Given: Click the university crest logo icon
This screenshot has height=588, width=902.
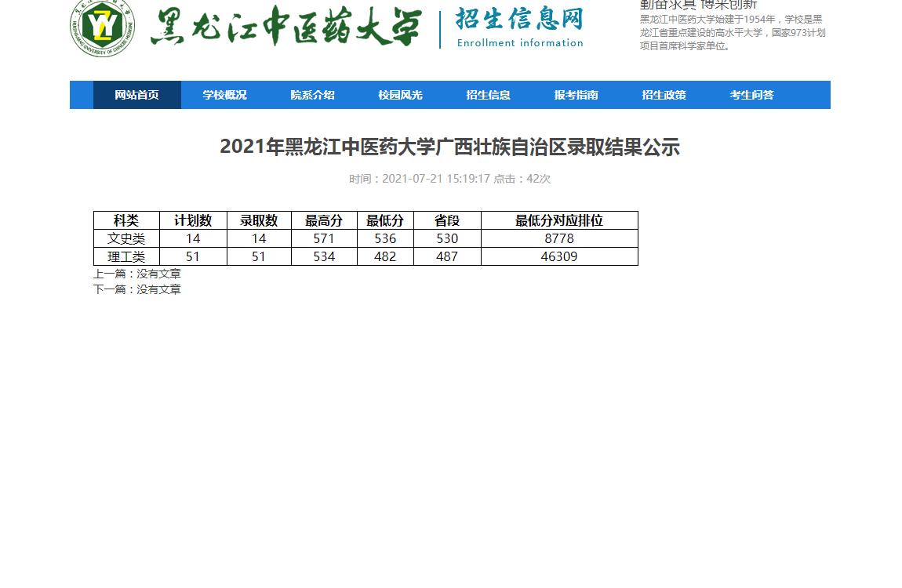Looking at the screenshot, I should (x=103, y=27).
